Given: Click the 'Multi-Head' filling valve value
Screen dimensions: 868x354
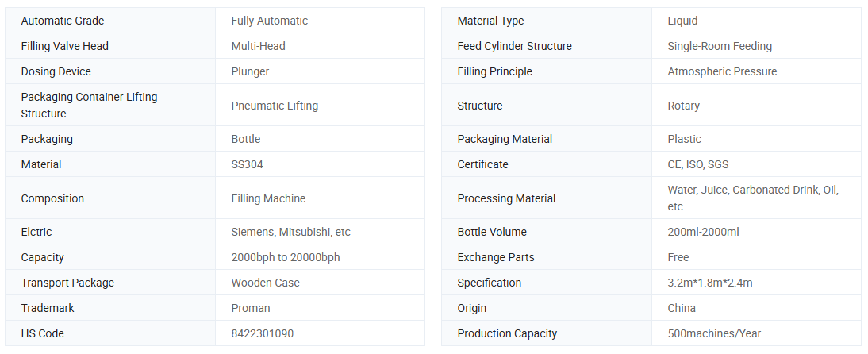Looking at the screenshot, I should pos(259,46).
